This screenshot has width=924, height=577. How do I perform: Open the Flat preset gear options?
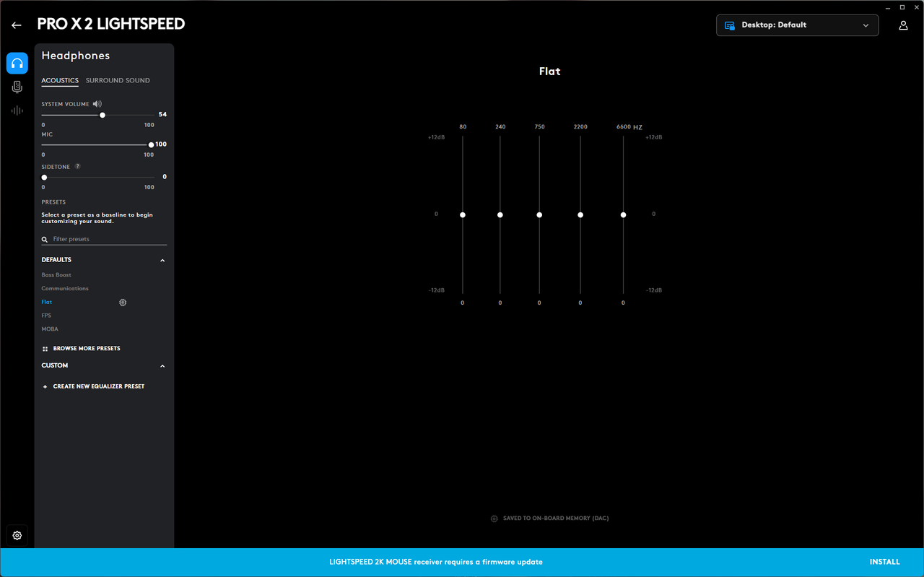coord(123,303)
